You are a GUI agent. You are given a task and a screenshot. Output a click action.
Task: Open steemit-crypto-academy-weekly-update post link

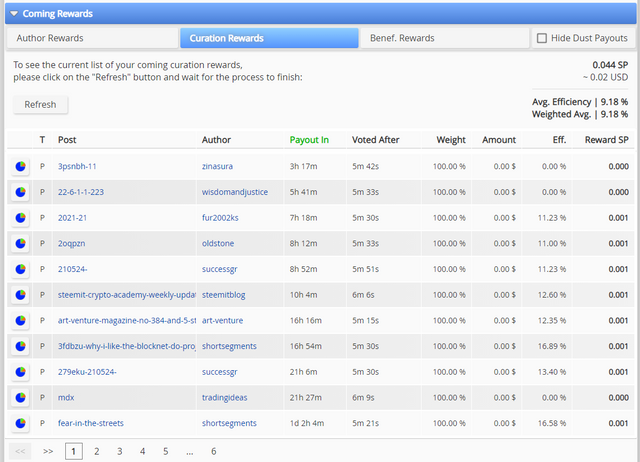[127, 295]
